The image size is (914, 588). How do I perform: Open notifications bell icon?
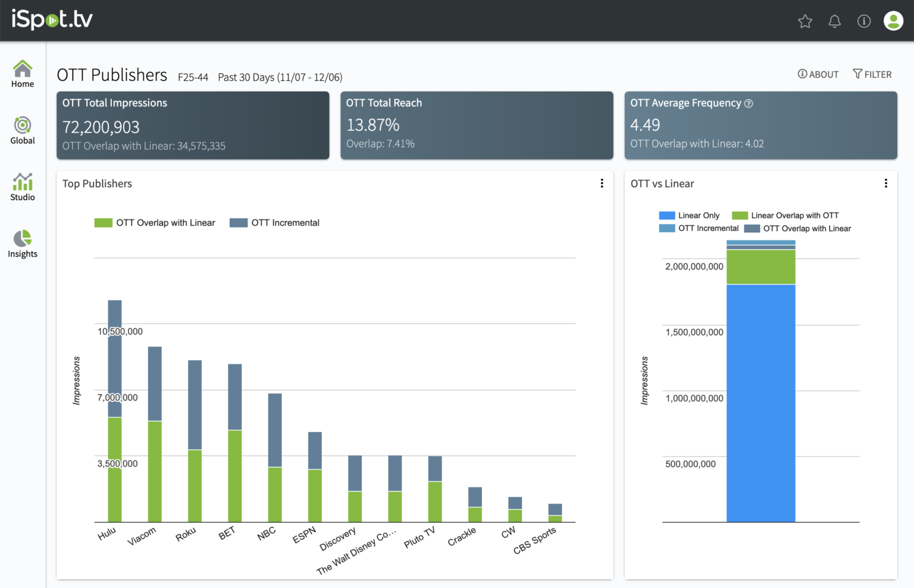[x=835, y=21]
